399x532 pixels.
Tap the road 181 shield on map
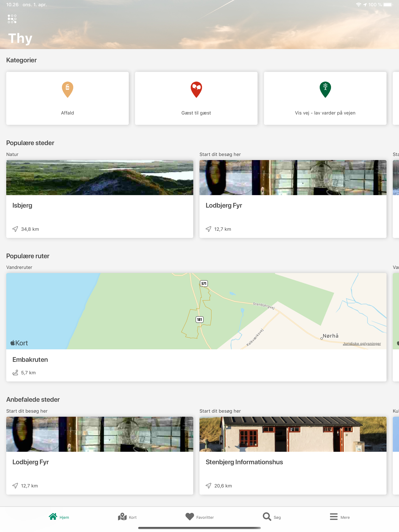point(199,320)
